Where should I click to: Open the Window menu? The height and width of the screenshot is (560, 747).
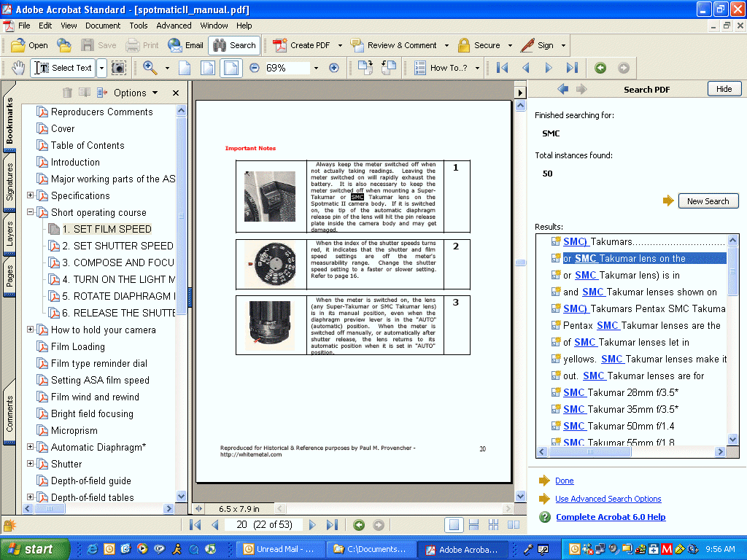pos(214,26)
